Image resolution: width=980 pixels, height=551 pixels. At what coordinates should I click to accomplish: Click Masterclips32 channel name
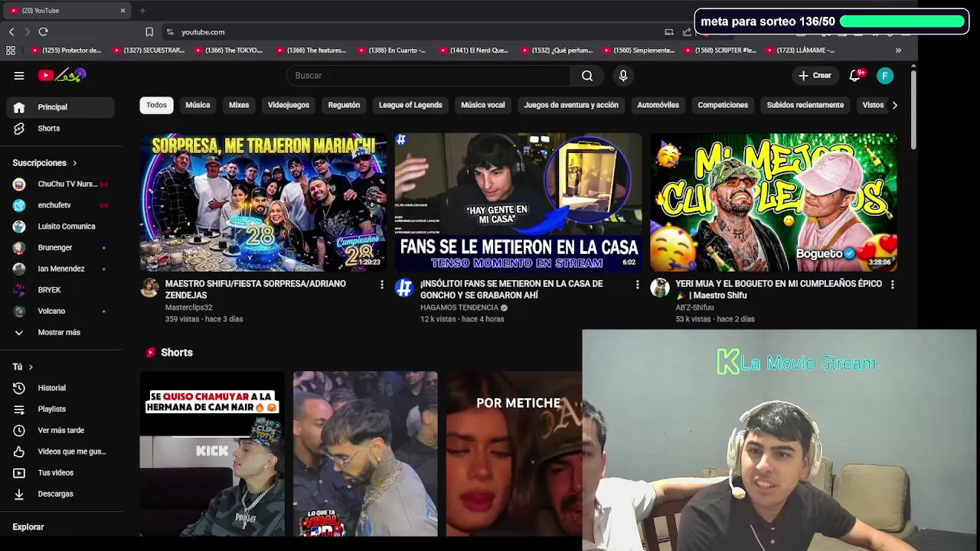(188, 308)
